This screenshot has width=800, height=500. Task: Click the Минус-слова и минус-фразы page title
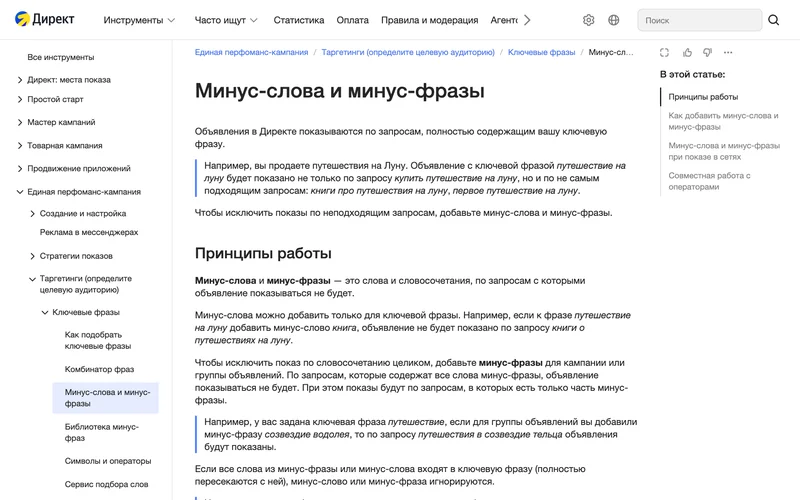tap(340, 91)
